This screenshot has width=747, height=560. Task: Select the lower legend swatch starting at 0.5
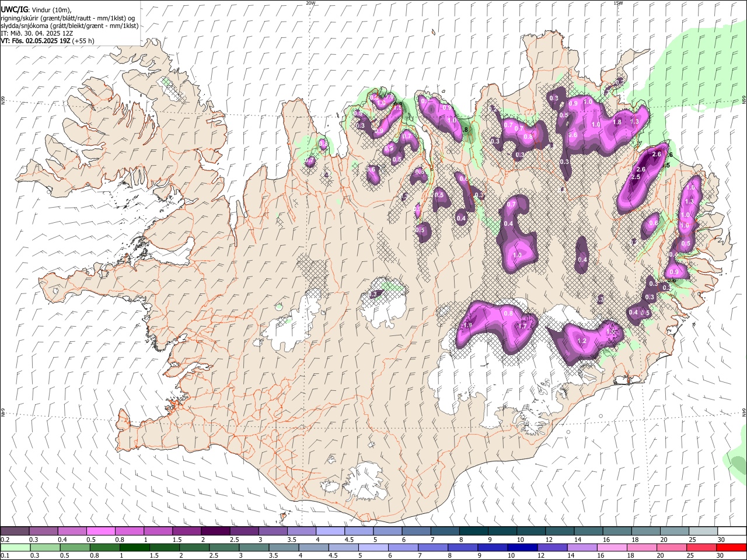click(x=75, y=547)
